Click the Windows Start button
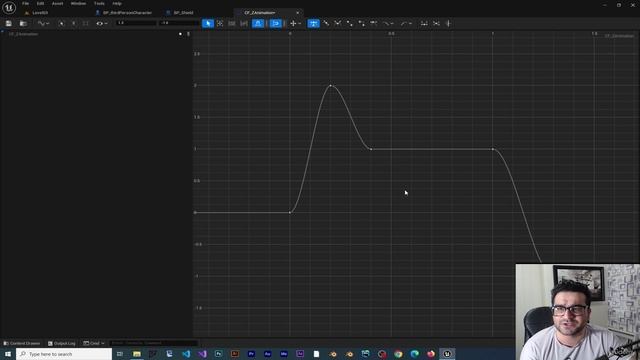640x360 pixels. [8, 354]
